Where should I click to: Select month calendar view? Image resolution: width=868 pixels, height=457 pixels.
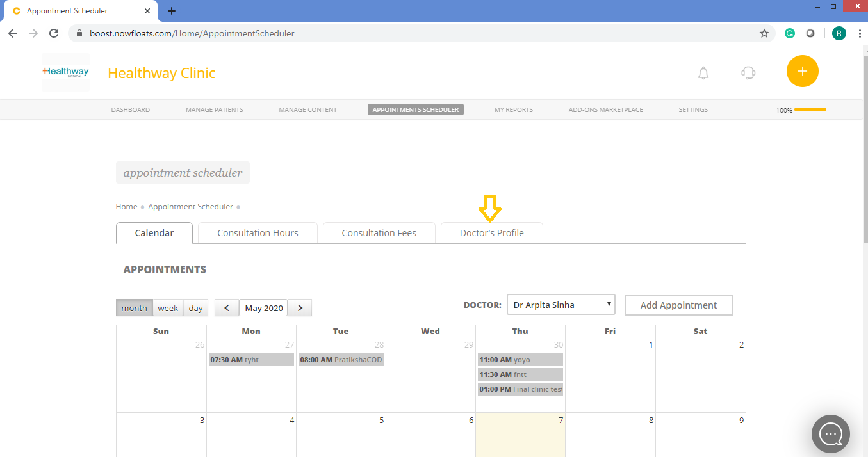coord(135,308)
